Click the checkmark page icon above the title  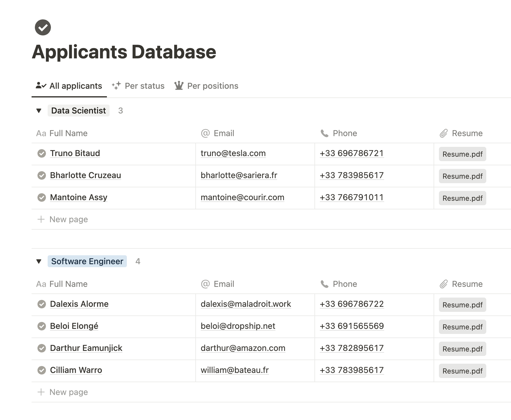[43, 27]
